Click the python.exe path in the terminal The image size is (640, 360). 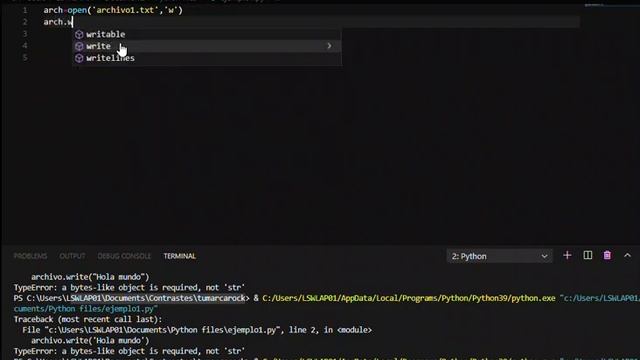pyautogui.click(x=409, y=298)
